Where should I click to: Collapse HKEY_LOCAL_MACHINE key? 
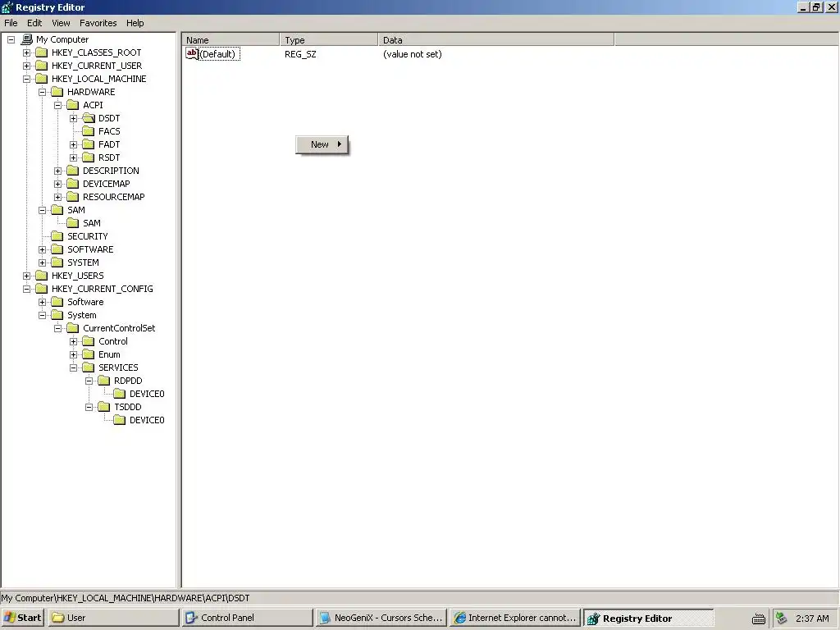pos(26,79)
